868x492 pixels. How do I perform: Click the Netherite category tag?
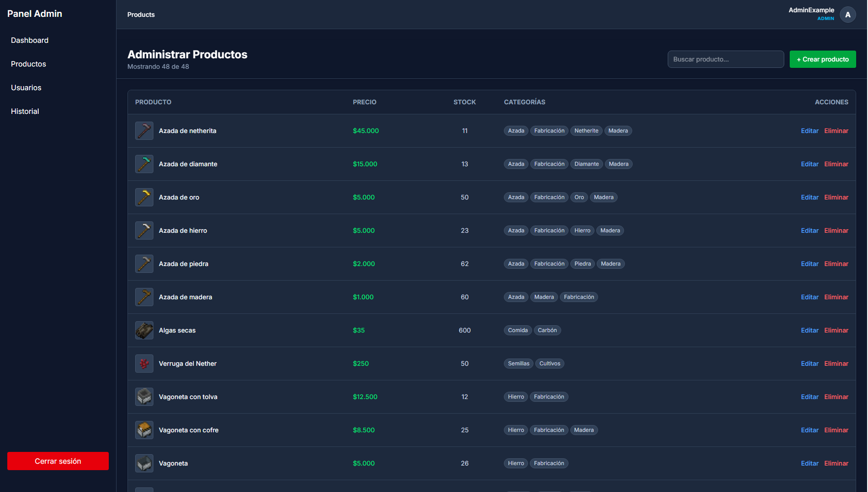point(586,131)
